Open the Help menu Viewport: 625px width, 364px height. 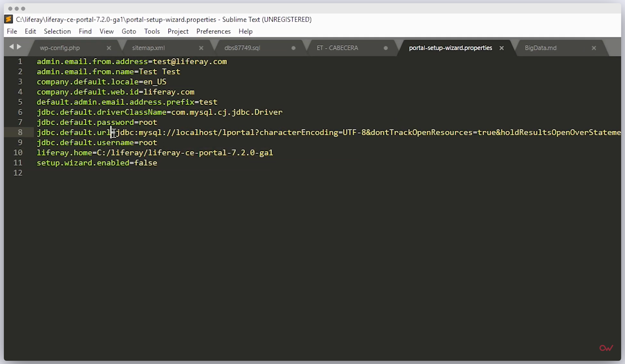pos(245,31)
